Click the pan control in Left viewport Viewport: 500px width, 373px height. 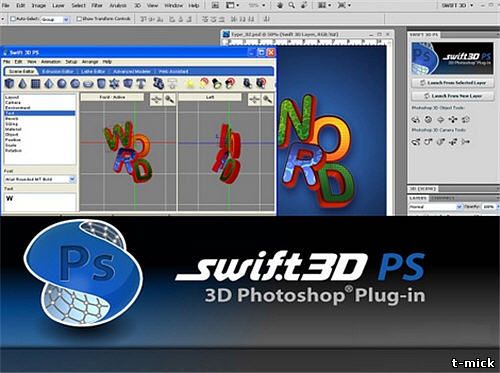(254, 99)
